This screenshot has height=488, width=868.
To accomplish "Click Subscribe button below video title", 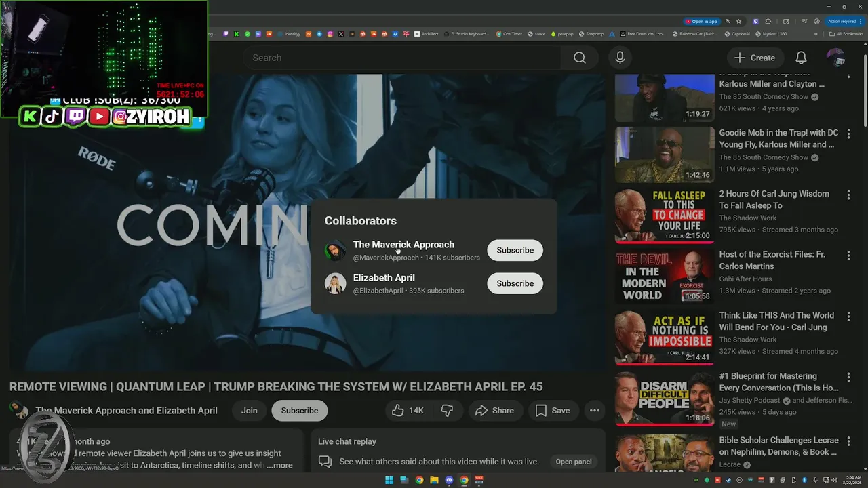I will click(x=299, y=410).
